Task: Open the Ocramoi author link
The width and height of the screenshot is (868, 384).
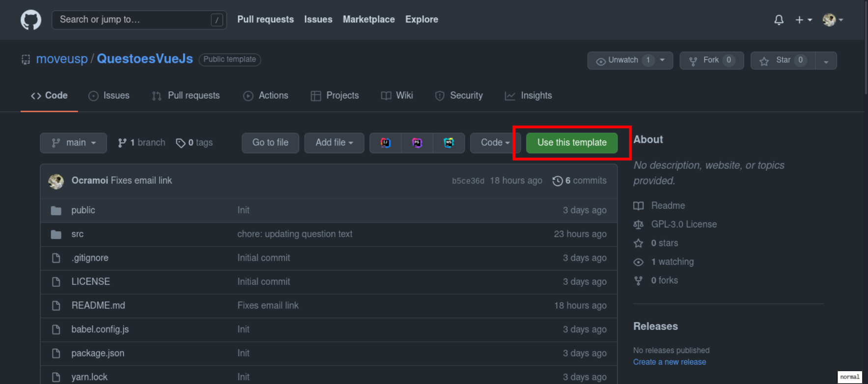Action: [90, 181]
